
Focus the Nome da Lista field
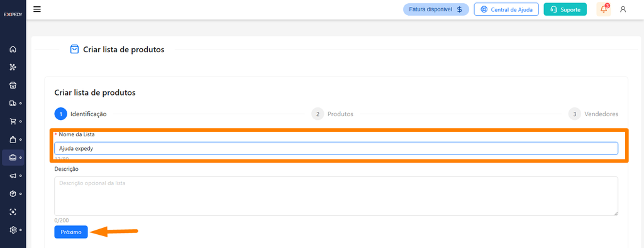coord(336,148)
